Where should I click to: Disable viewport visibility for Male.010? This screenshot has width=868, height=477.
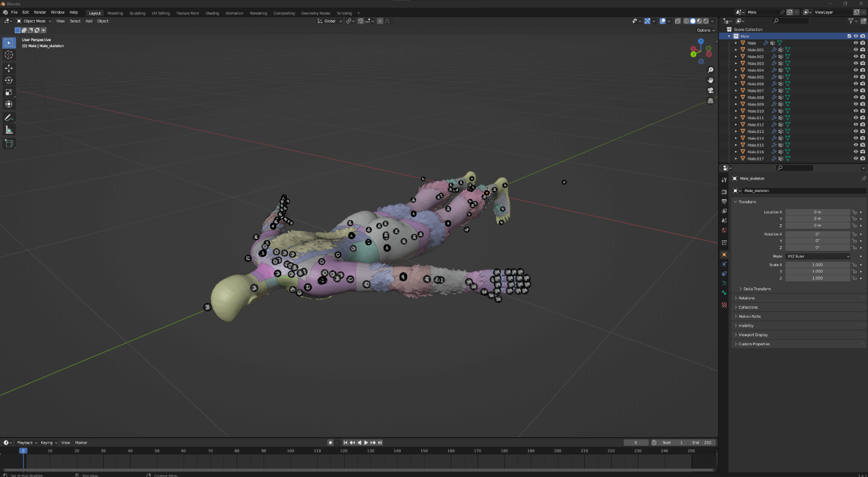[856, 111]
